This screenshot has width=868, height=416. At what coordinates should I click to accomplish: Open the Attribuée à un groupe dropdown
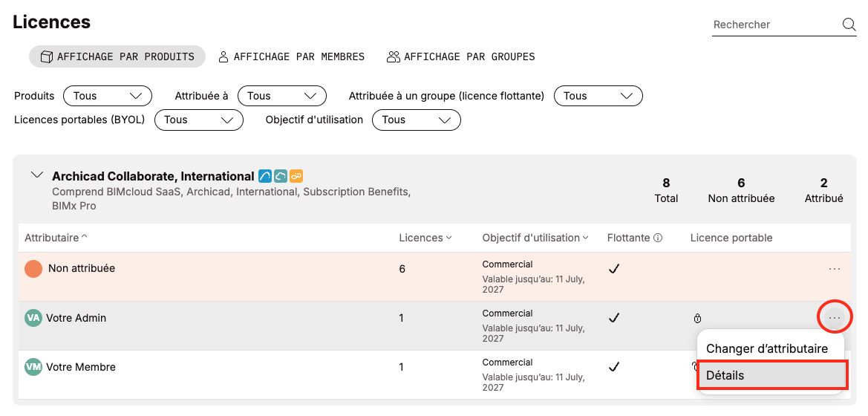point(598,96)
